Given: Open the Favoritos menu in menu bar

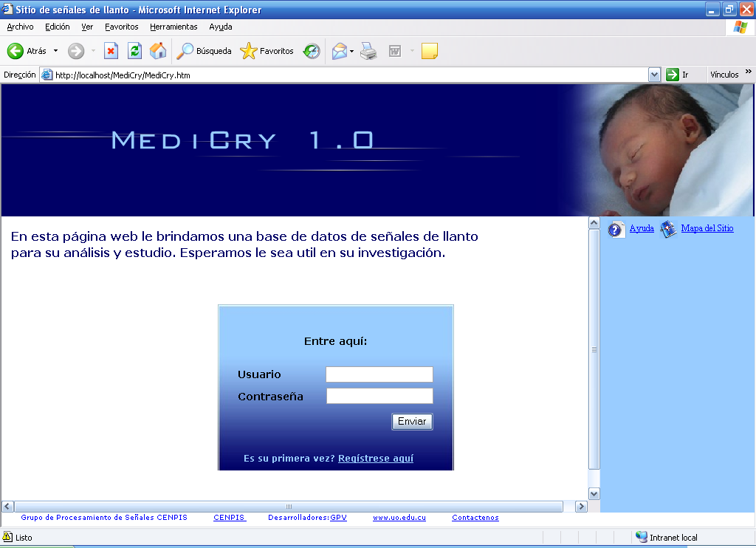Looking at the screenshot, I should click(121, 27).
